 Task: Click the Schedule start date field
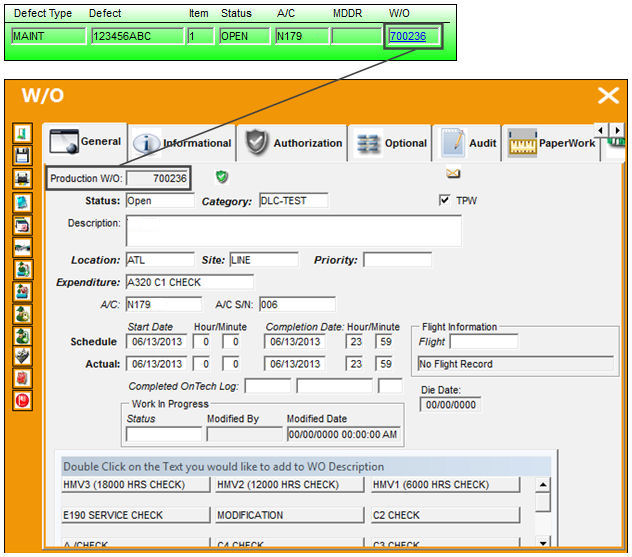coord(156,341)
